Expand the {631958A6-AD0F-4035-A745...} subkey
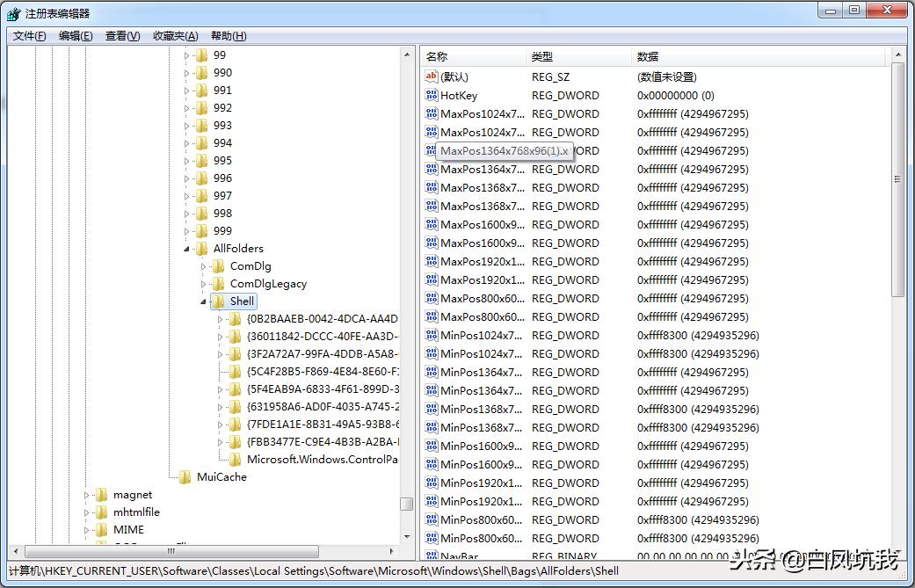The image size is (915, 588). (220, 407)
